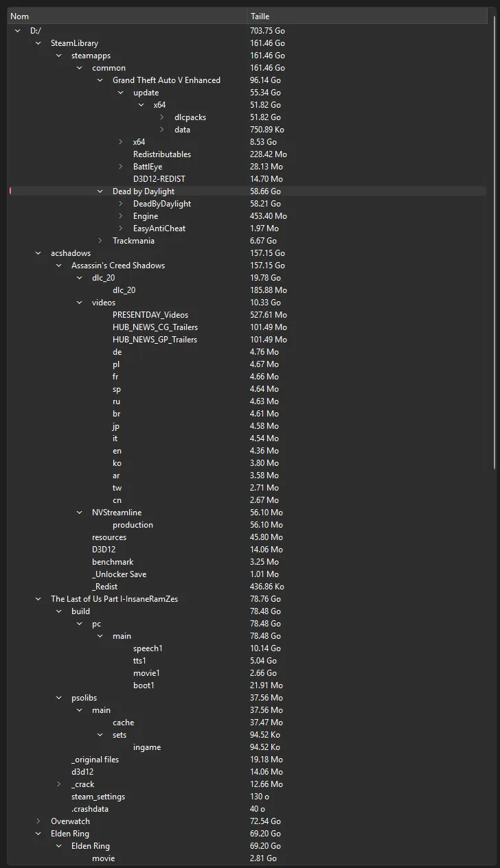This screenshot has height=868, width=500.
Task: Expand the DeadByDaylight subfolder chevron
Action: [121, 204]
